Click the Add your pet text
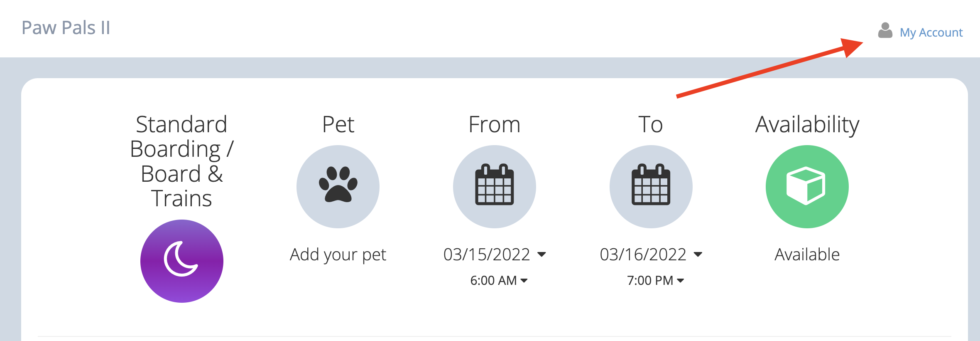Screen dimensions: 980x341 pos(338,255)
